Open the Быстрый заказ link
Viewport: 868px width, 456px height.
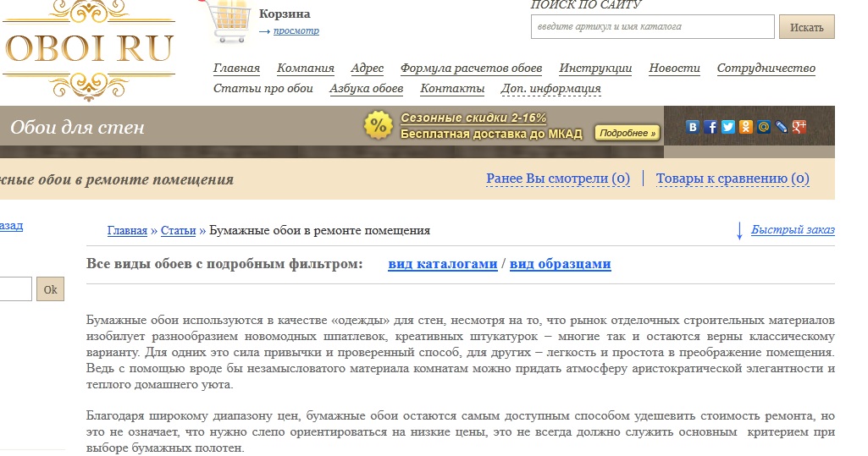coord(793,230)
